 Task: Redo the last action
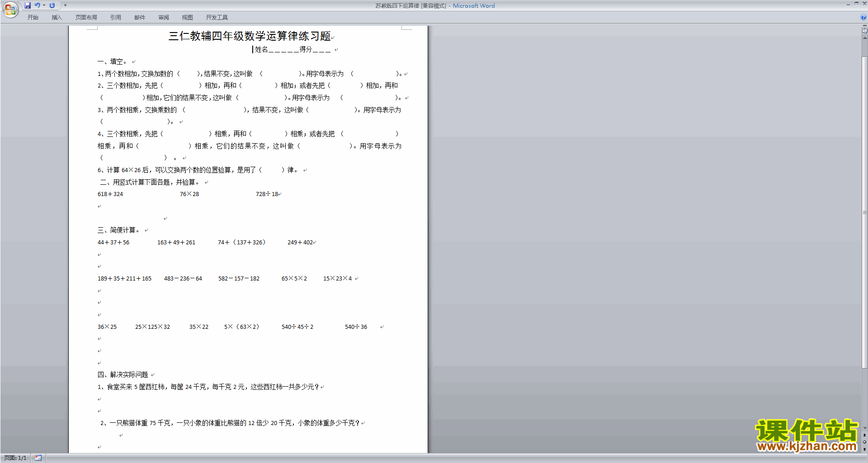(x=52, y=5)
